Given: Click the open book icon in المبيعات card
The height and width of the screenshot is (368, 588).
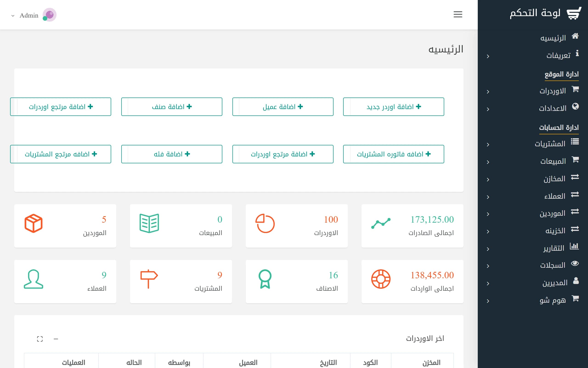Looking at the screenshot, I should coord(149,223).
